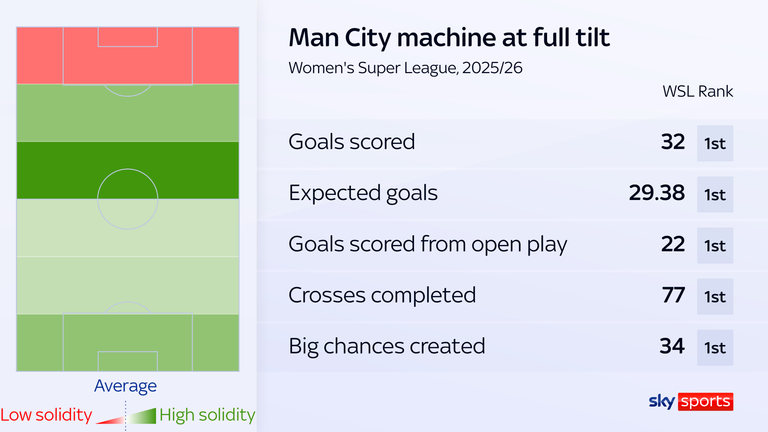The height and width of the screenshot is (432, 768).
Task: Click the Average label below the pitch
Action: pos(126,386)
